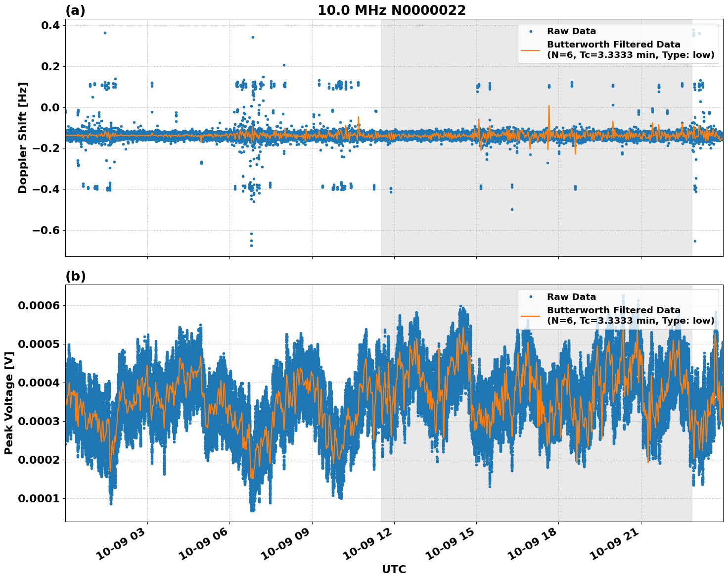Click the 0.0006 tick on voltage axis
The width and height of the screenshot is (728, 580).
point(39,306)
